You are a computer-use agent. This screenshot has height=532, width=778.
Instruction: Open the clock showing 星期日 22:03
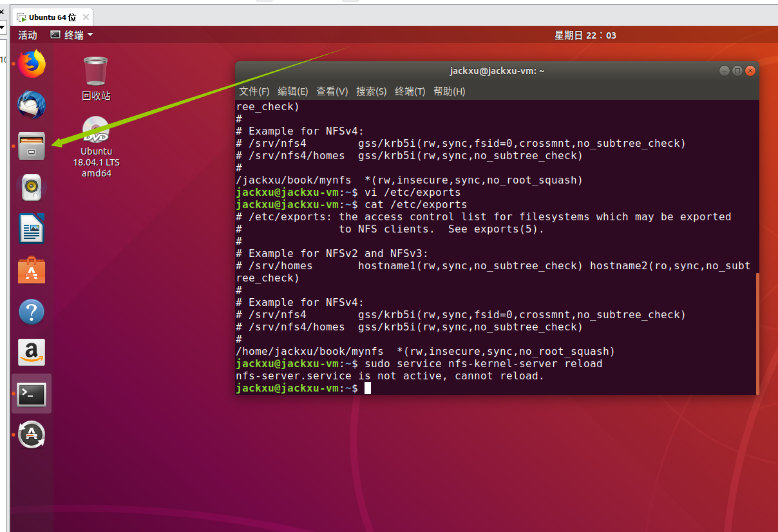pos(585,35)
